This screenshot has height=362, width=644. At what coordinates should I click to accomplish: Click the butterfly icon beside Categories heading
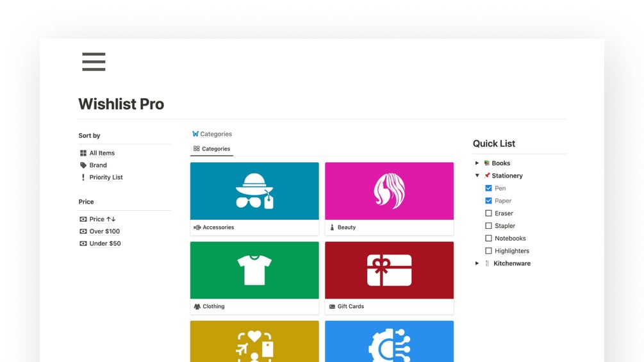point(195,134)
